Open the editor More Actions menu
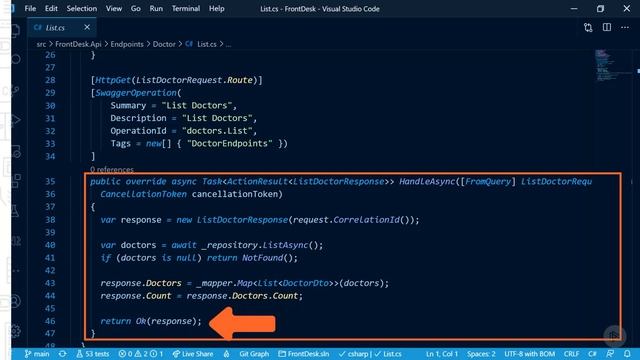Image resolution: width=640 pixels, height=360 pixels. pyautogui.click(x=625, y=27)
